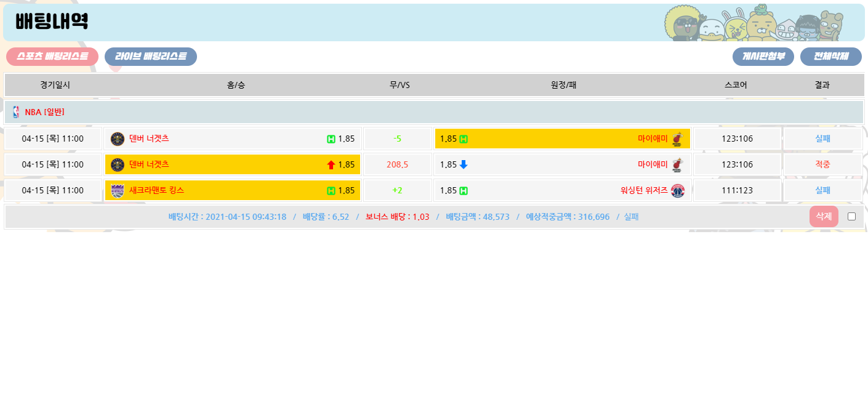868x399 pixels.
Task: Click the Sacramento Kings team logo
Action: click(x=118, y=191)
